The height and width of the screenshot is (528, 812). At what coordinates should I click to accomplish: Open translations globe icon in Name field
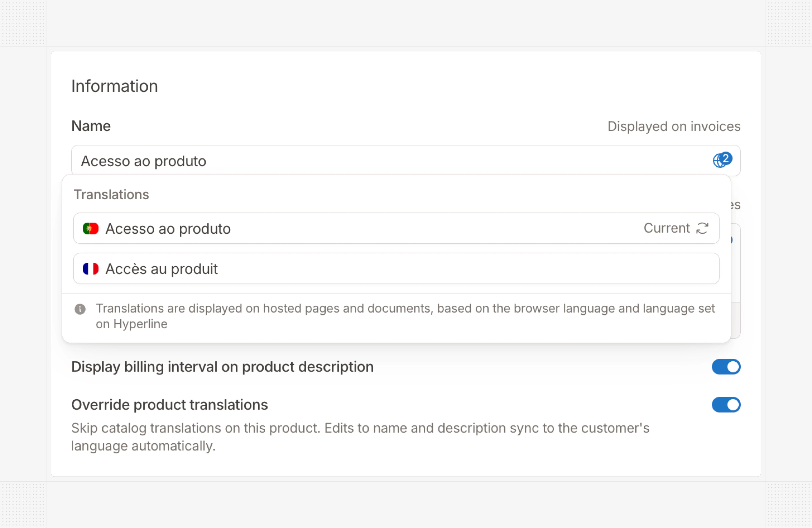722,160
